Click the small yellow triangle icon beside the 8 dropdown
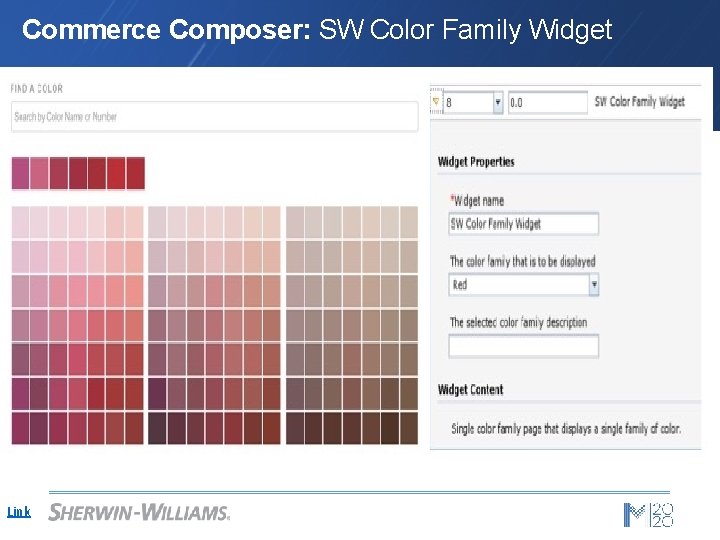The width and height of the screenshot is (720, 540). (436, 101)
